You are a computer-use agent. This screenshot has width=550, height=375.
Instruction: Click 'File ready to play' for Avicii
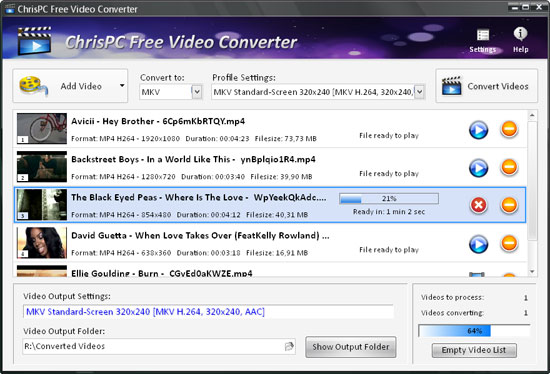[x=389, y=135]
